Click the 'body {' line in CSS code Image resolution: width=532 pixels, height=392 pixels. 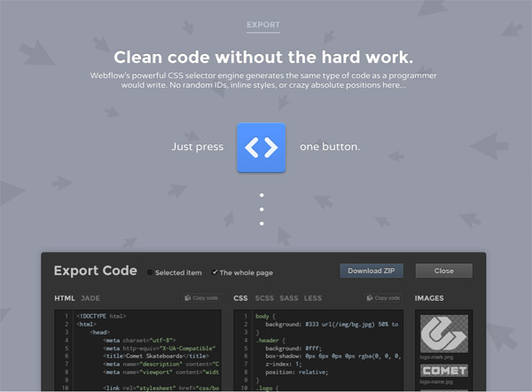click(x=265, y=316)
